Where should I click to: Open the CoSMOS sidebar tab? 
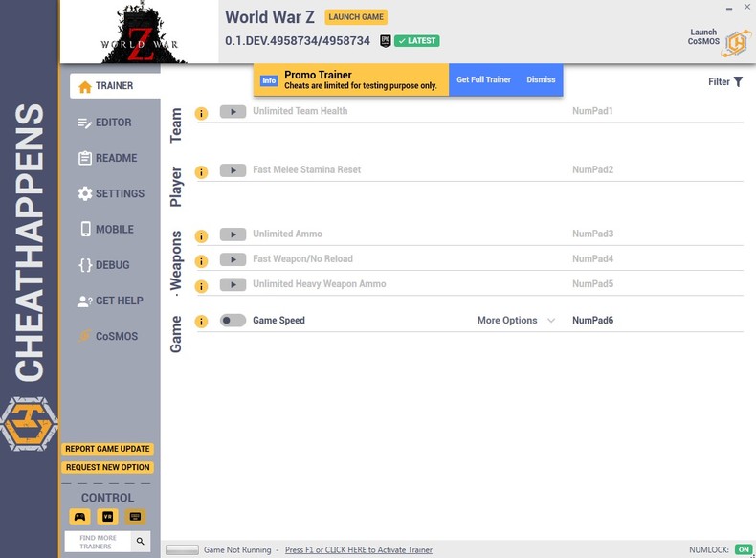click(x=108, y=336)
